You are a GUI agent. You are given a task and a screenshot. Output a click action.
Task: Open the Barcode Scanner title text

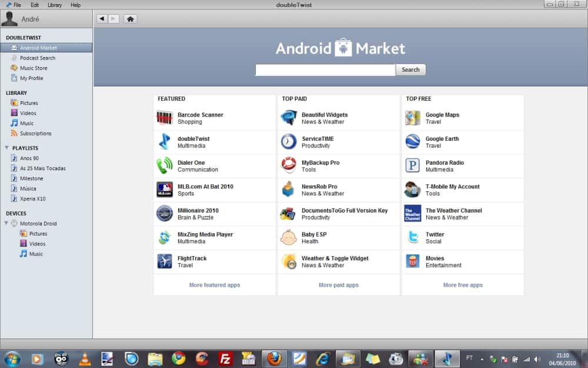(201, 115)
